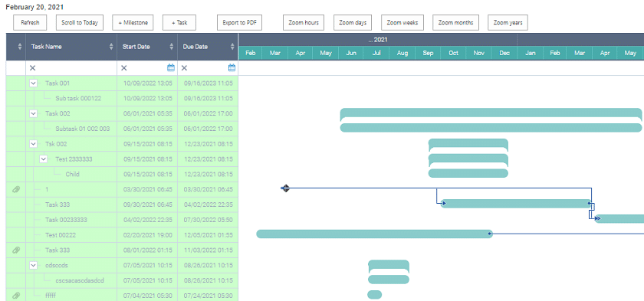Click the Subtask 01 002 003 Gantt bar
Screen dimensions: 644x301
tap(491, 128)
